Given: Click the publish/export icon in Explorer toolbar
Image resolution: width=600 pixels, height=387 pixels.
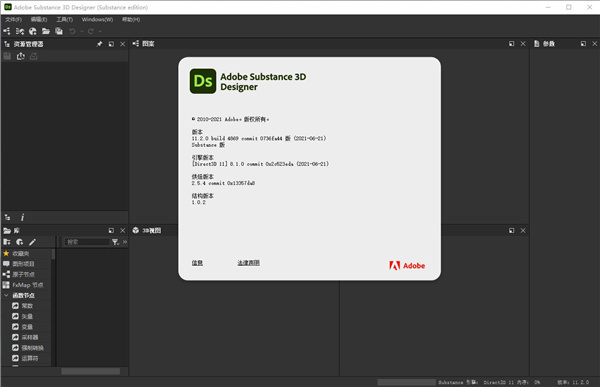Looking at the screenshot, I should pyautogui.click(x=21, y=56).
